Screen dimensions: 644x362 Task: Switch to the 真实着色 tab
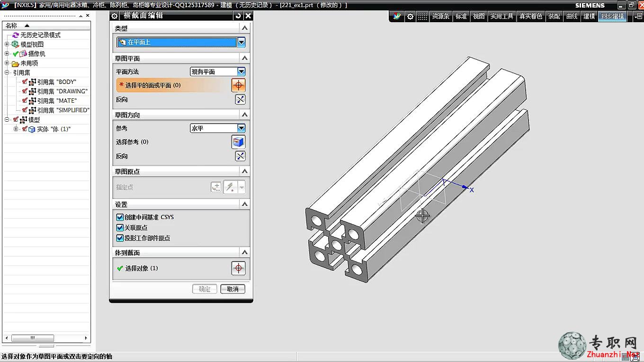531,16
